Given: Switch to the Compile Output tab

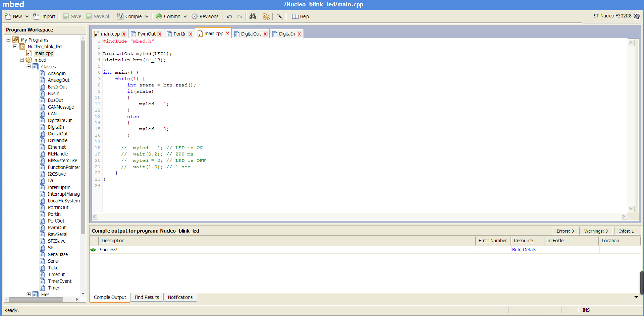Looking at the screenshot, I should pyautogui.click(x=110, y=297).
